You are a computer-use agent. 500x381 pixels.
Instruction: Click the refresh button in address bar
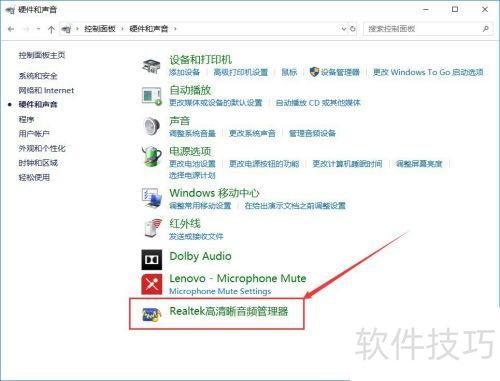pyautogui.click(x=353, y=29)
